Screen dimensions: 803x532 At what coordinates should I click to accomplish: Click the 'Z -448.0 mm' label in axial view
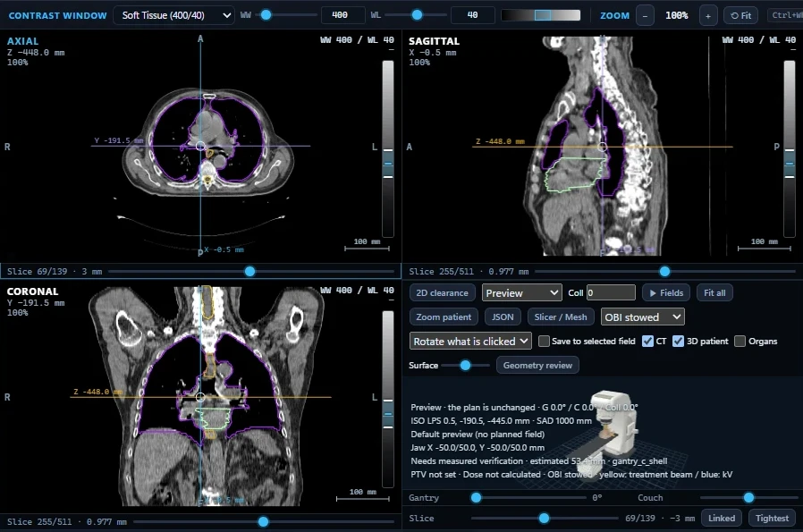pyautogui.click(x=36, y=52)
